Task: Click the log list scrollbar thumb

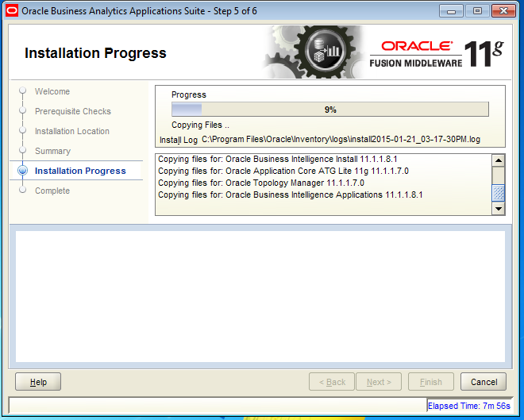Action: click(x=499, y=193)
